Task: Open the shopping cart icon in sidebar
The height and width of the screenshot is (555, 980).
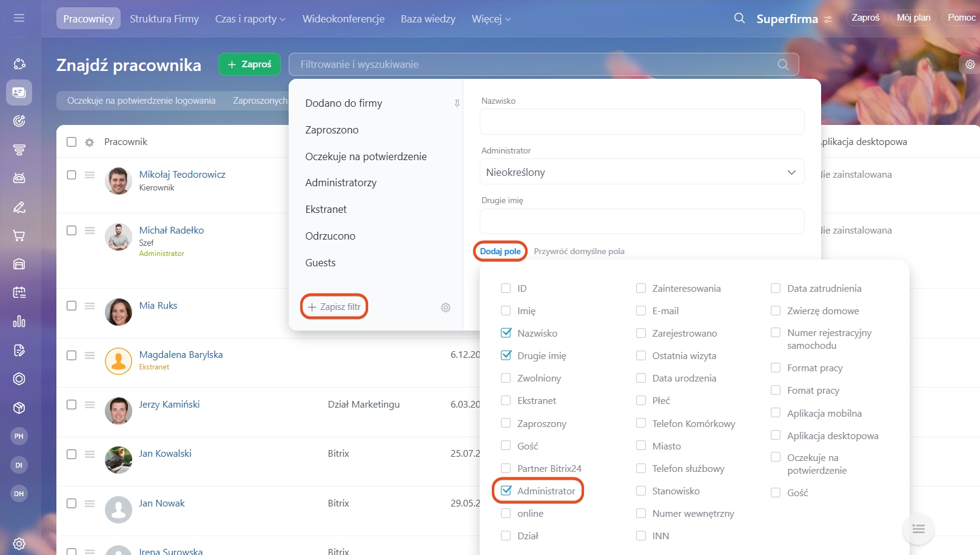Action: point(19,235)
